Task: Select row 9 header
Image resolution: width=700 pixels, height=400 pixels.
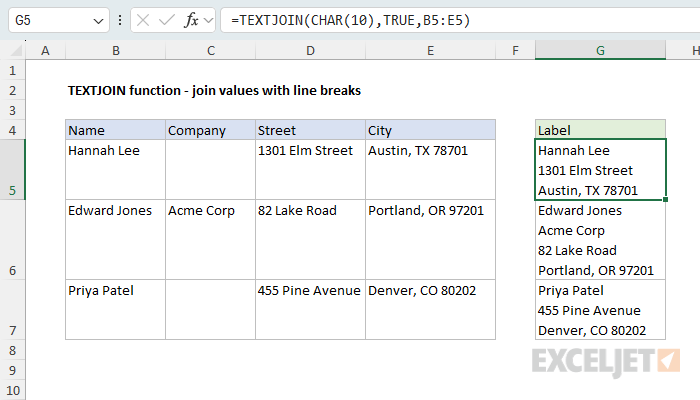Action: click(x=12, y=370)
